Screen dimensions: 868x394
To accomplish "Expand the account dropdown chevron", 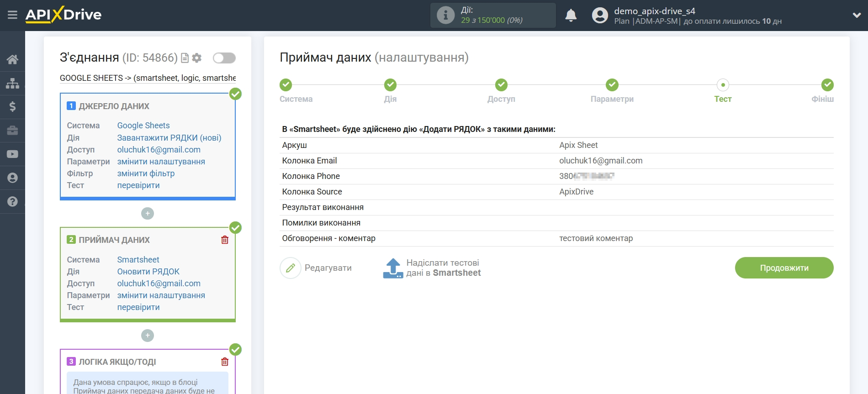I will (857, 16).
